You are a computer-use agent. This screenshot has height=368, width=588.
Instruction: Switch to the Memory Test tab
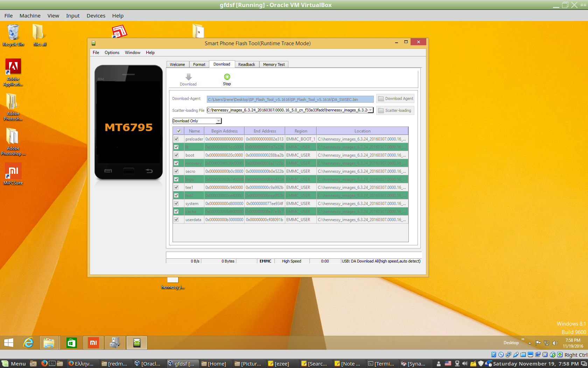tap(274, 64)
